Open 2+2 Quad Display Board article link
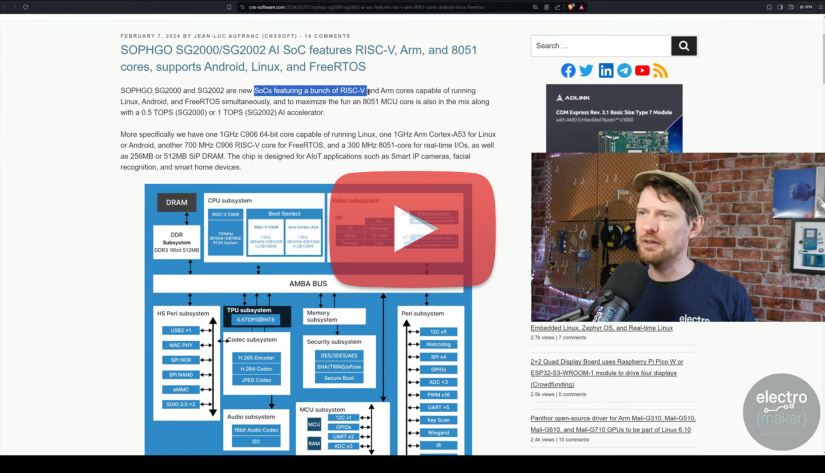This screenshot has width=825, height=473. 607,373
